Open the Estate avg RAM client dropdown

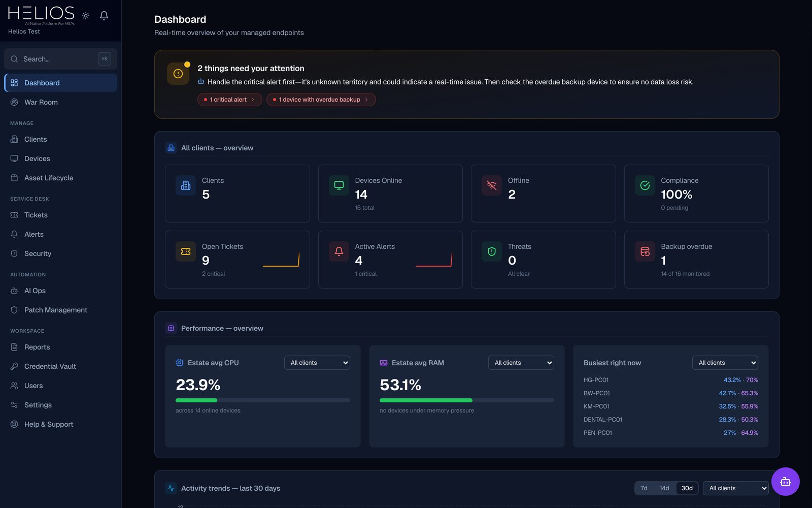tap(521, 363)
